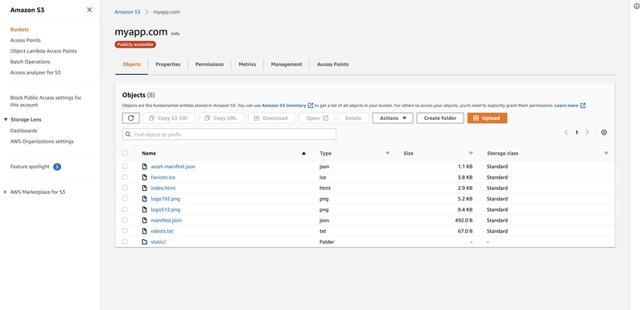
Task: Check the robots.txt row checkbox
Action: click(125, 231)
